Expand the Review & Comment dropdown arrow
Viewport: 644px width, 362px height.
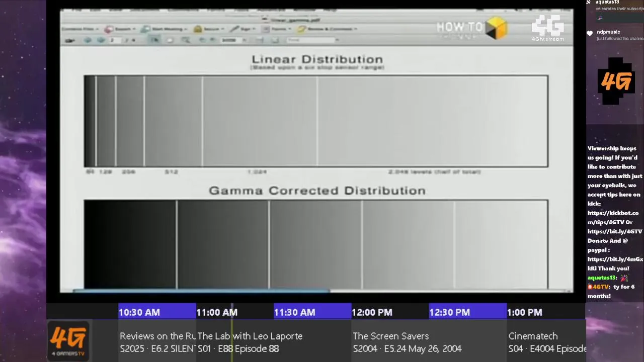[x=356, y=29]
